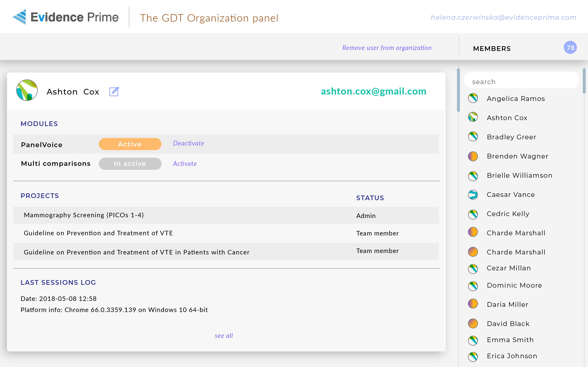588x367 pixels.
Task: Open the VTE in Patients with Cancer guideline
Action: (x=137, y=252)
